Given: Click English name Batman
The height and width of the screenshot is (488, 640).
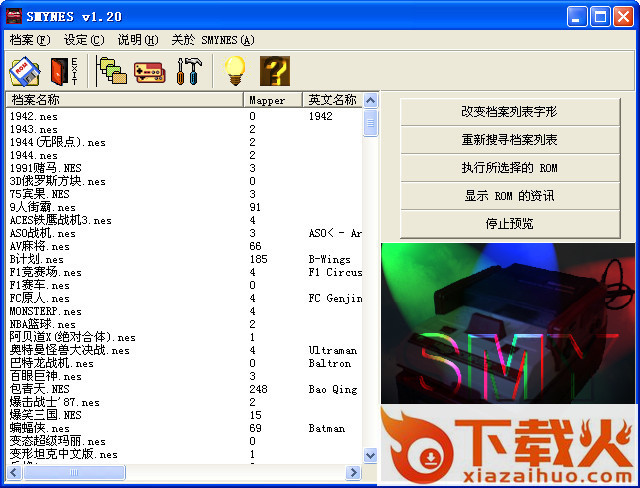Looking at the screenshot, I should [x=327, y=428].
